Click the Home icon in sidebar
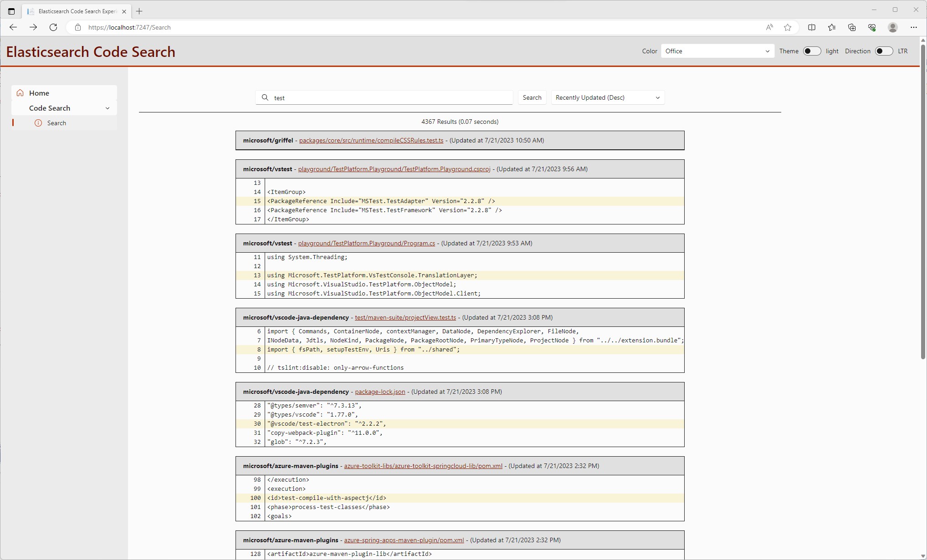The width and height of the screenshot is (927, 560). (20, 93)
